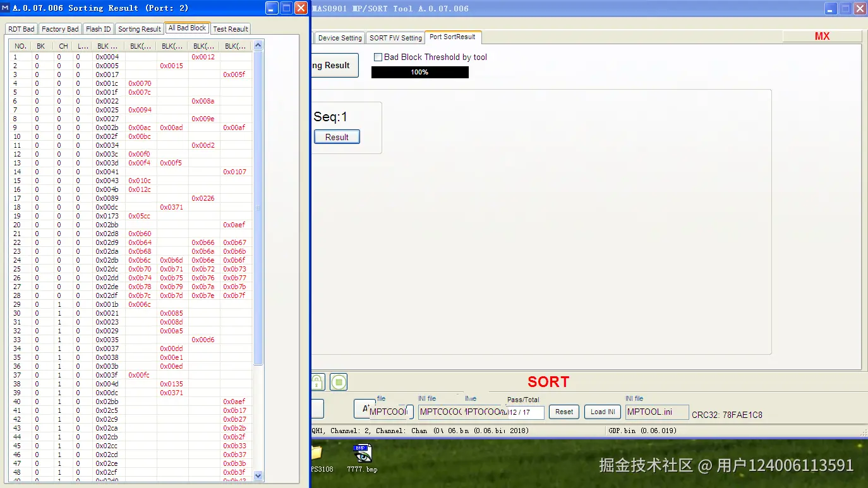Viewport: 868px width, 488px height.
Task: Switch to the RDT Bad tab
Action: click(21, 28)
